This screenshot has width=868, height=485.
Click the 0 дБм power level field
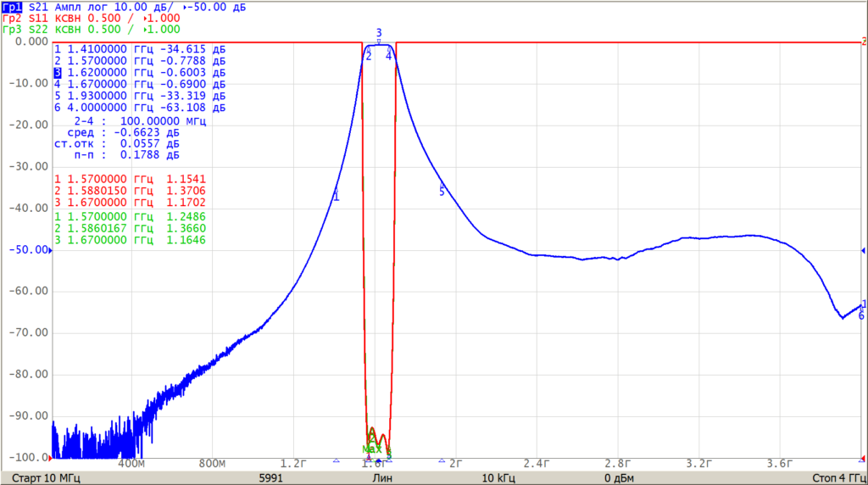point(619,478)
